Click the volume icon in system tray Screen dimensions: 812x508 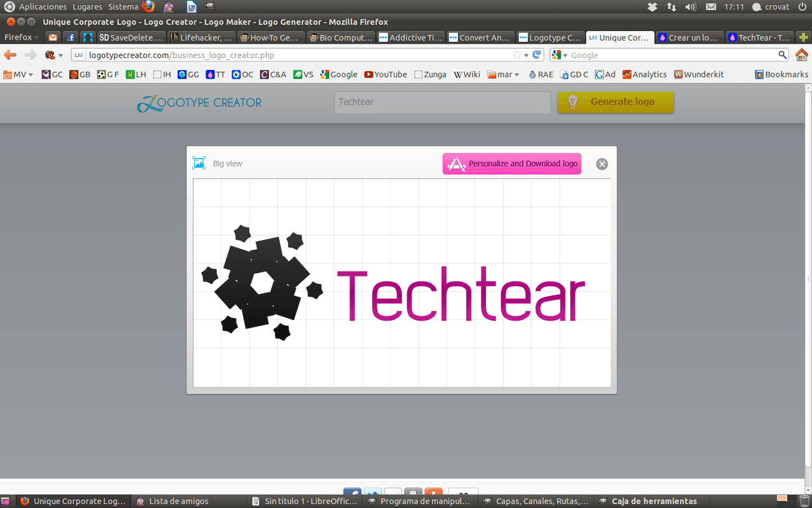click(x=691, y=7)
